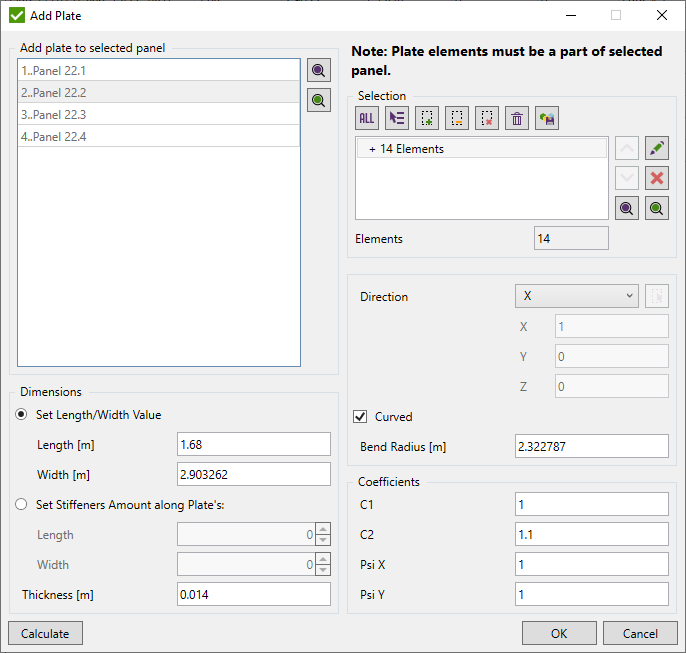Click the pick direction icon next to dropdown
Viewport: 686px width, 653px height.
(657, 296)
